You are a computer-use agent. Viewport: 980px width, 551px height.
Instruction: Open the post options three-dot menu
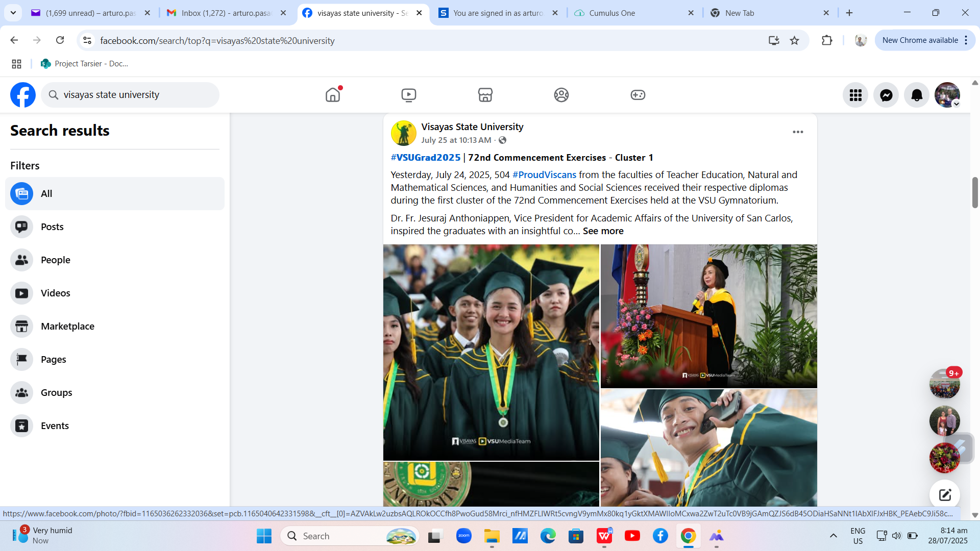(x=798, y=132)
